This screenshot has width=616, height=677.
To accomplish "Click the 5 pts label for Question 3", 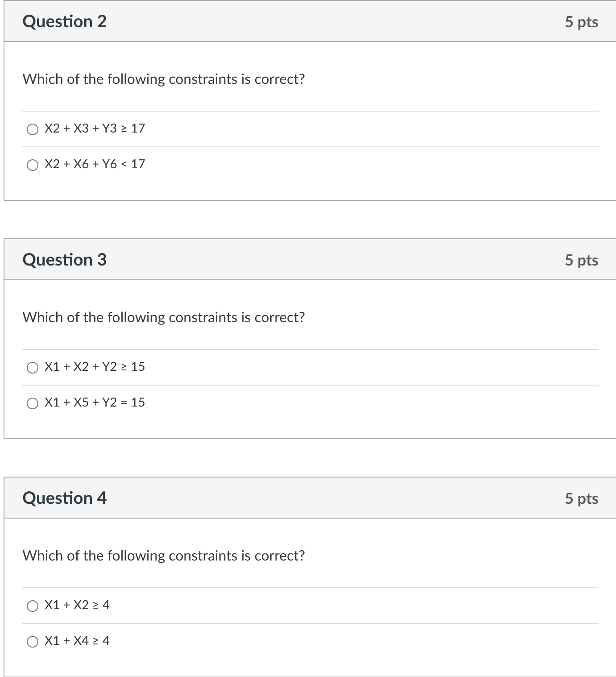I will [581, 259].
